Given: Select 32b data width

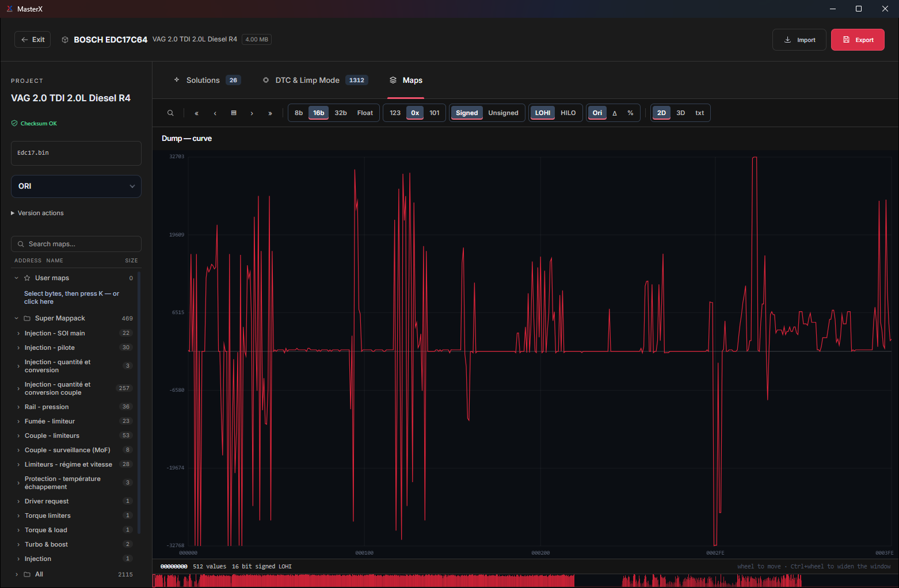Looking at the screenshot, I should click(x=341, y=113).
